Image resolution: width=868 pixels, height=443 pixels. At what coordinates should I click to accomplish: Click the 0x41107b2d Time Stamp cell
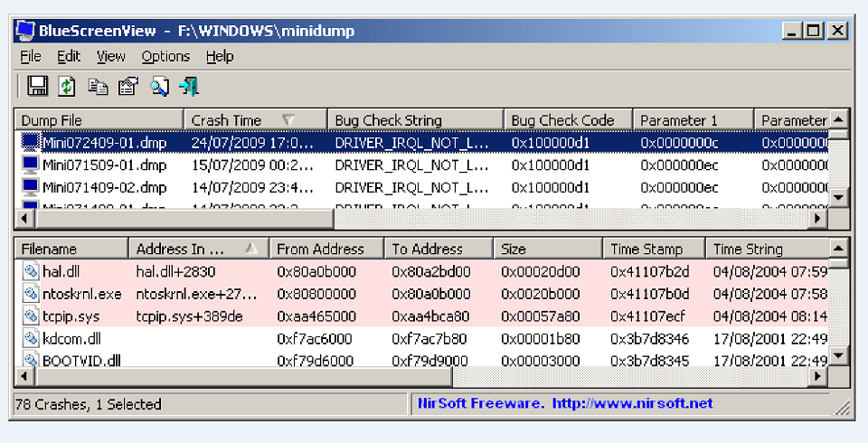(x=650, y=271)
